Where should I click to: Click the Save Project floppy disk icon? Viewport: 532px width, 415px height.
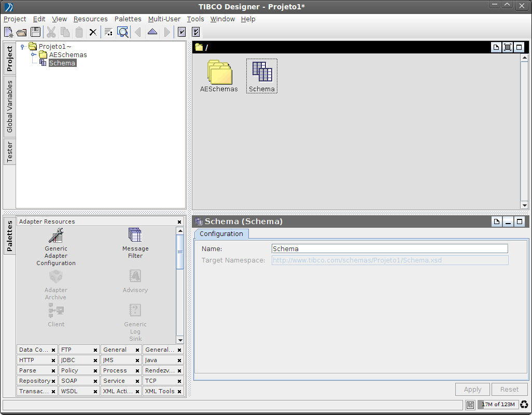click(35, 32)
